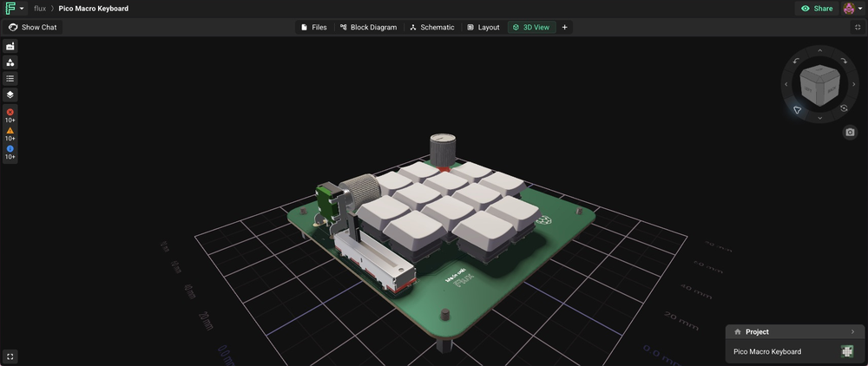Viewport: 868px width, 366px height.
Task: Switch to the Block Diagram tab
Action: click(x=368, y=27)
